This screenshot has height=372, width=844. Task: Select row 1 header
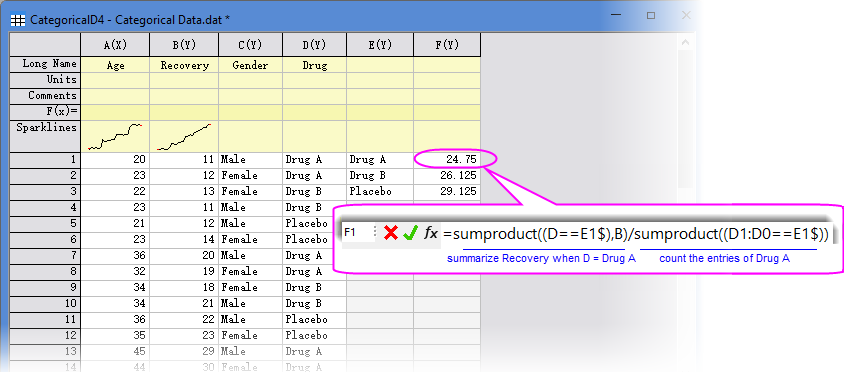coord(45,160)
